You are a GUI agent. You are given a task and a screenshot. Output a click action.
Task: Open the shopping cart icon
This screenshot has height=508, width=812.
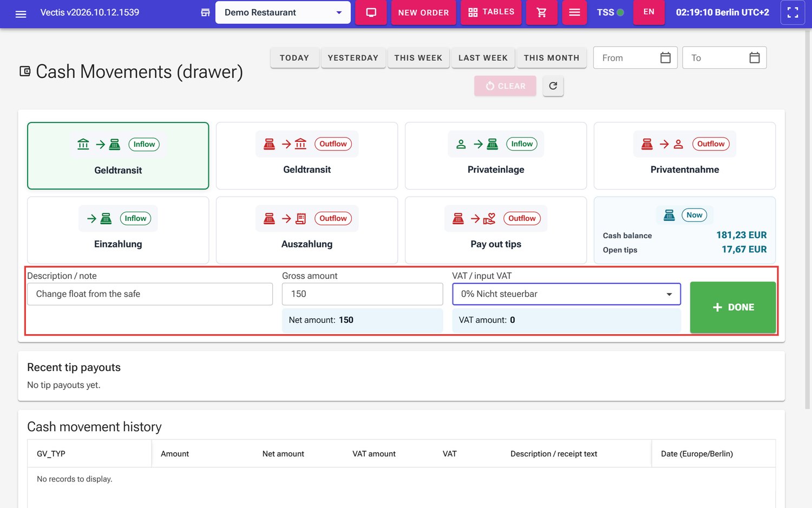coord(541,12)
